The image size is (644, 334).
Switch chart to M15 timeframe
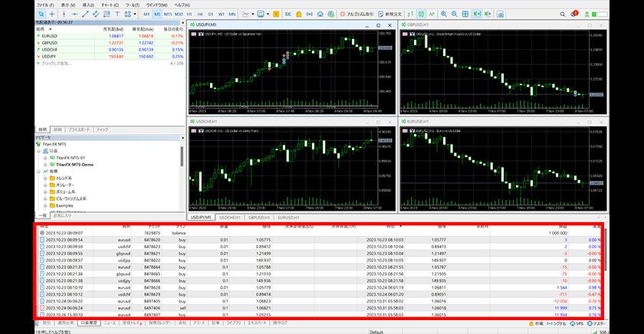point(168,14)
